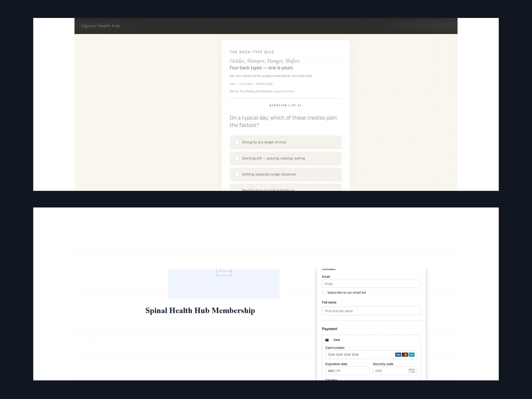The width and height of the screenshot is (532, 399).
Task: Click the Holder, Slumper, Hanger, Shifter heading
Action: [x=265, y=61]
